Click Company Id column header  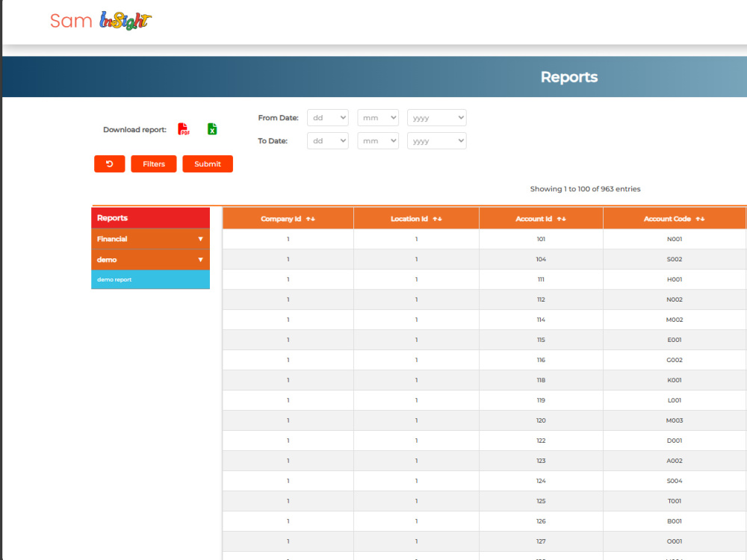pos(288,219)
